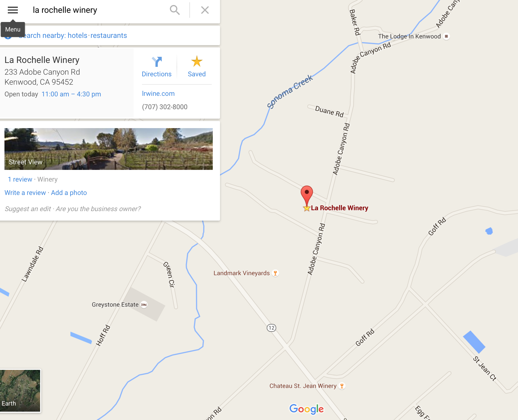
Task: Clear the search with the X icon
Action: point(205,10)
